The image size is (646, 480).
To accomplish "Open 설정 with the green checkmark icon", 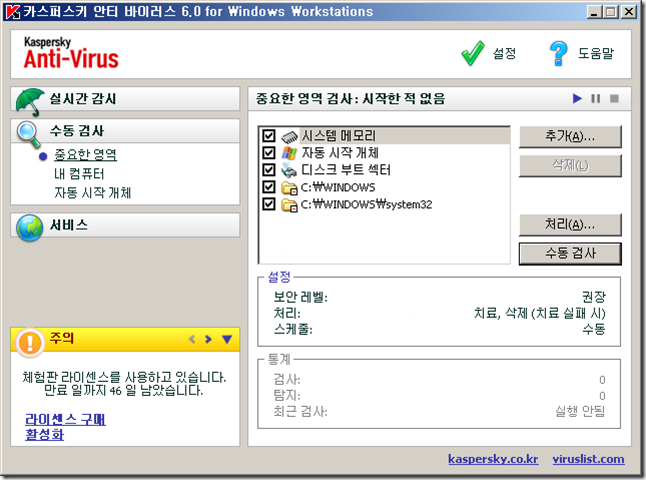I will (x=473, y=53).
